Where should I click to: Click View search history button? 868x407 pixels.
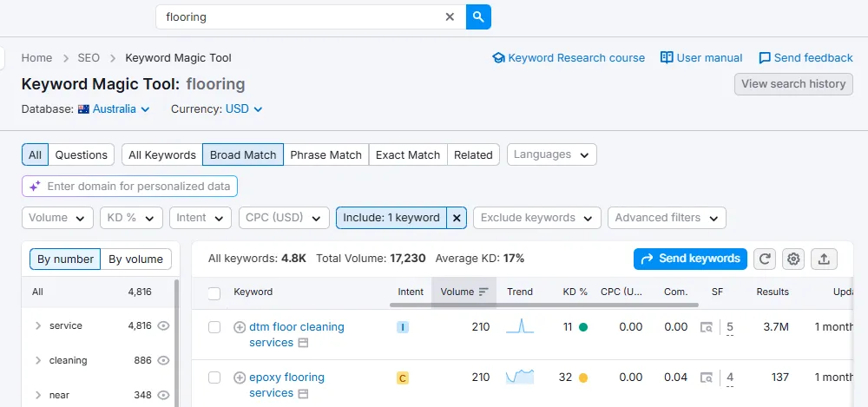tap(793, 84)
